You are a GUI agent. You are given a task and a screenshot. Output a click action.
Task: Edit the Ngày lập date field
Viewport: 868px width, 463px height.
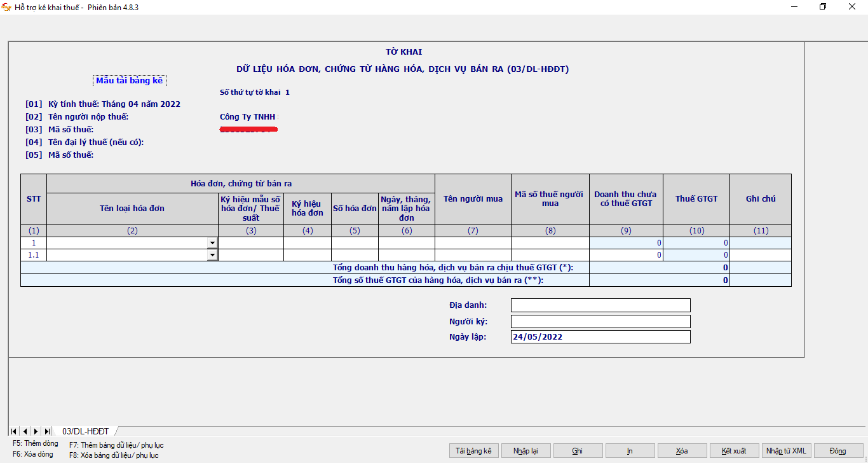pos(600,337)
